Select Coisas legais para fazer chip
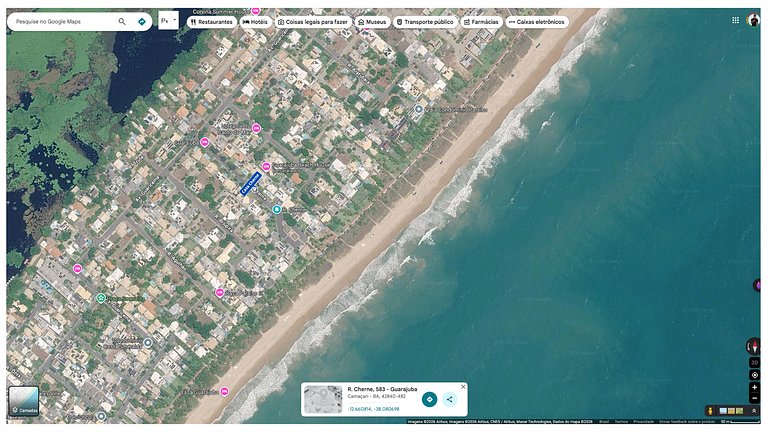768x432 pixels. pos(312,22)
